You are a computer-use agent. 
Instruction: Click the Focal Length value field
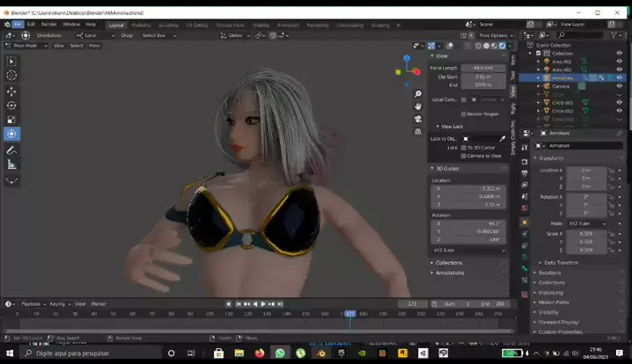pos(483,68)
